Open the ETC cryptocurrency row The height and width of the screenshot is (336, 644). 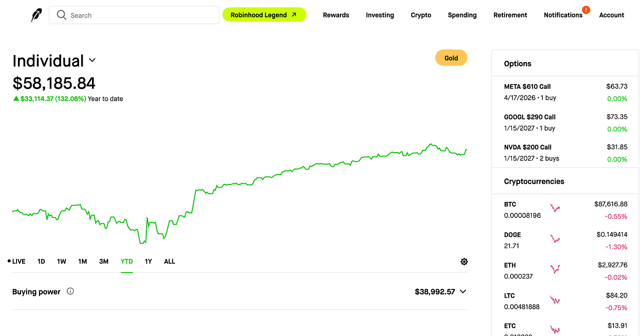(565, 326)
